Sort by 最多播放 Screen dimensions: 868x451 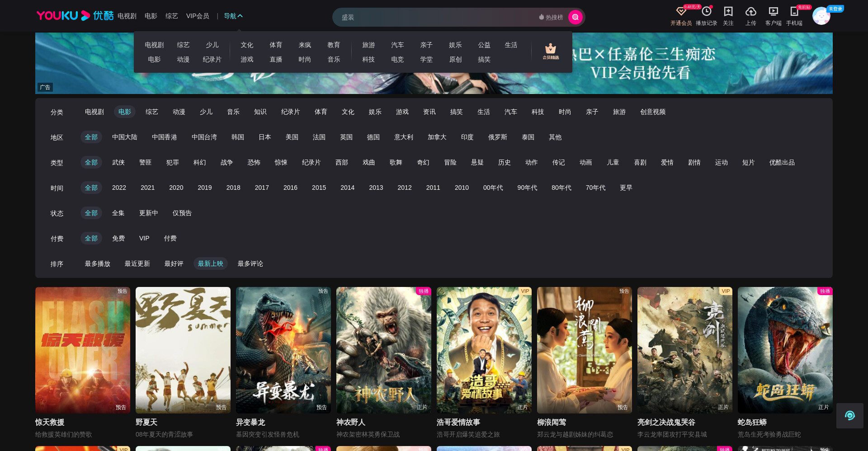98,263
